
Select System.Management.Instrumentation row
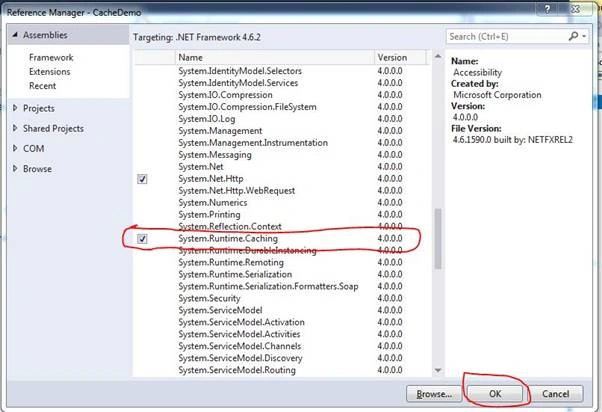tap(281, 143)
